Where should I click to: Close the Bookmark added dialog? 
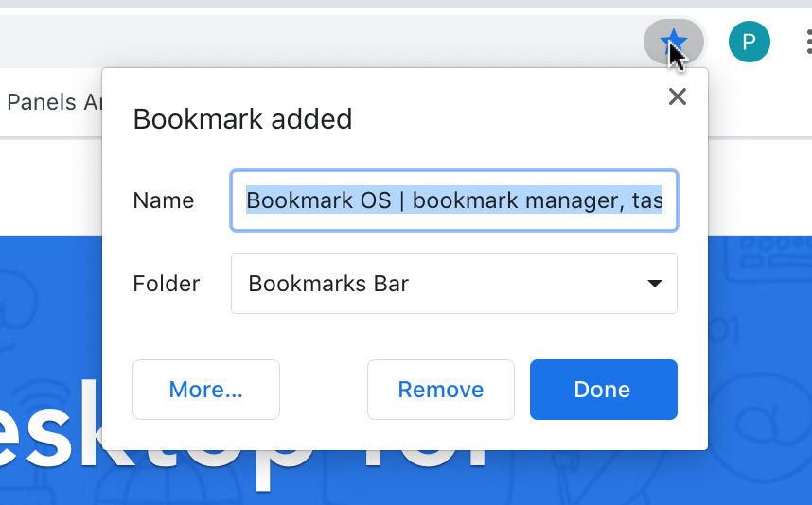678,96
